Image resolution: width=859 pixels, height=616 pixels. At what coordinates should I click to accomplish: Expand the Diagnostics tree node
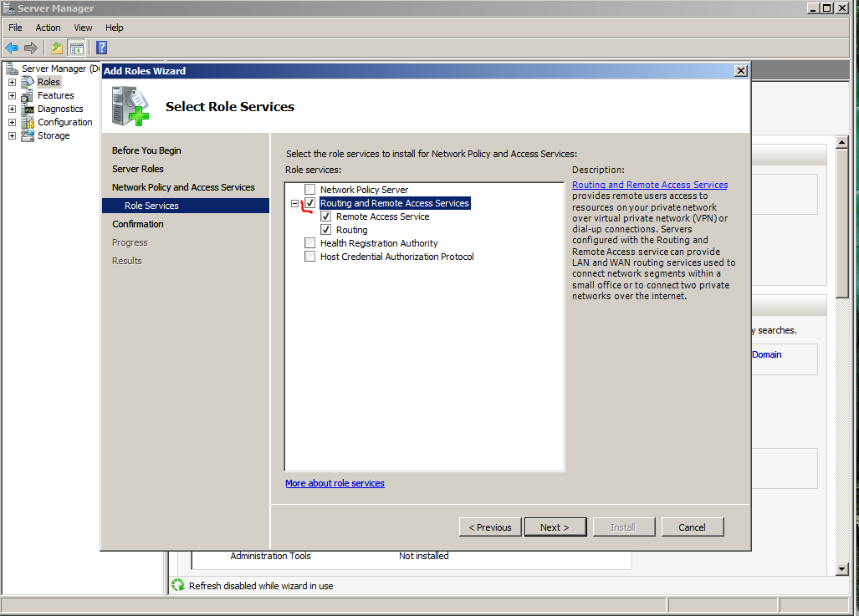tap(12, 109)
